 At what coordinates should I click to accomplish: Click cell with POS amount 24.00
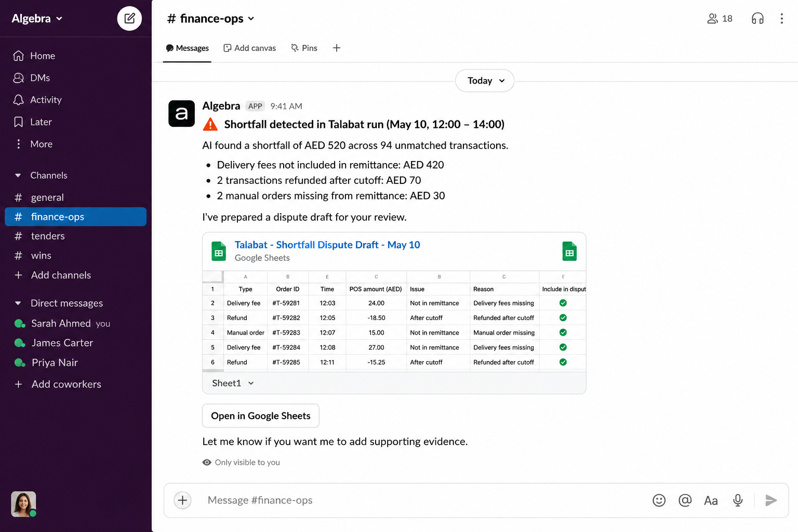pyautogui.click(x=376, y=303)
